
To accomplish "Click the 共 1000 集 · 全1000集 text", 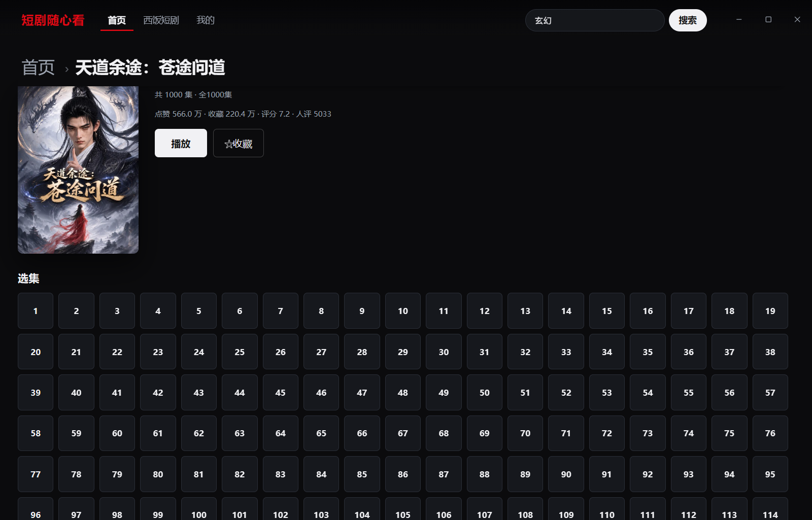I will click(193, 95).
